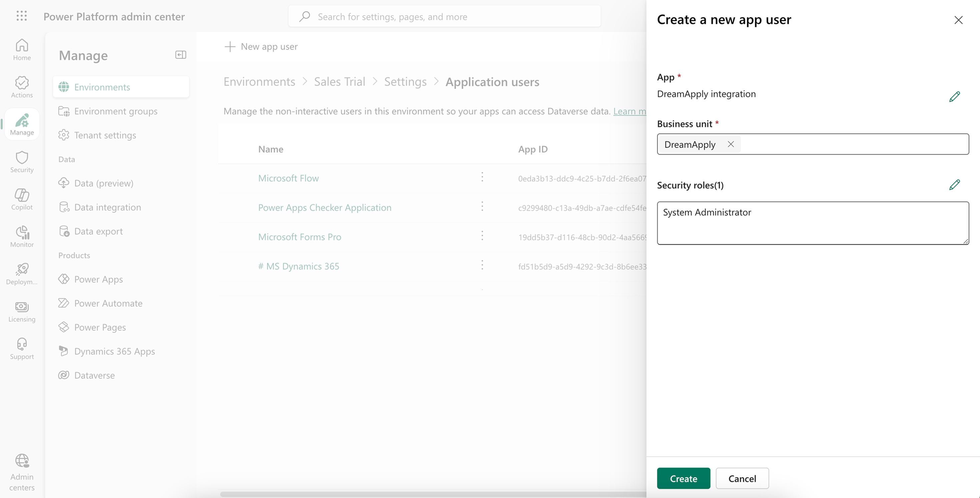Go to Environments breadcrumb
The height and width of the screenshot is (498, 980).
coord(259,81)
